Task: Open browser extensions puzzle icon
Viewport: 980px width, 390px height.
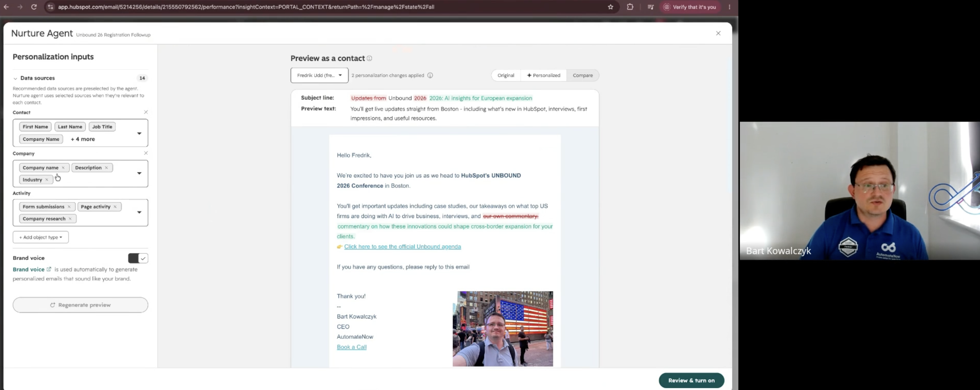Action: pos(630,7)
